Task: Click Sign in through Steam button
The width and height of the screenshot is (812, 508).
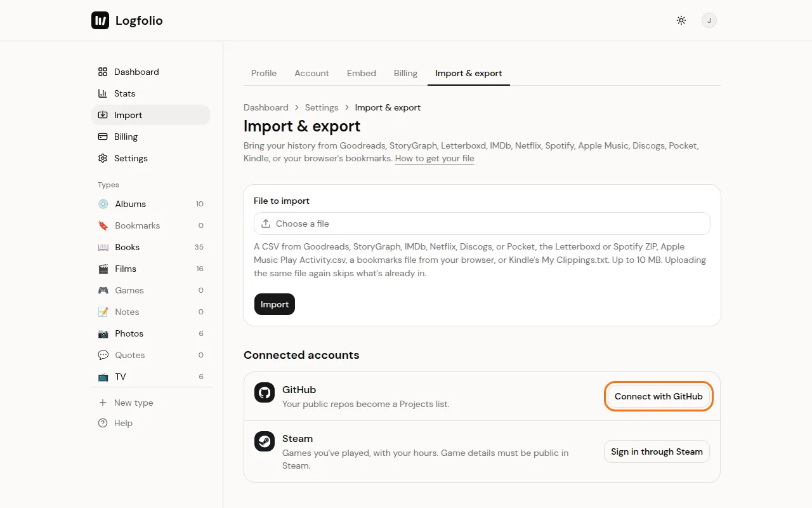Action: click(x=657, y=451)
